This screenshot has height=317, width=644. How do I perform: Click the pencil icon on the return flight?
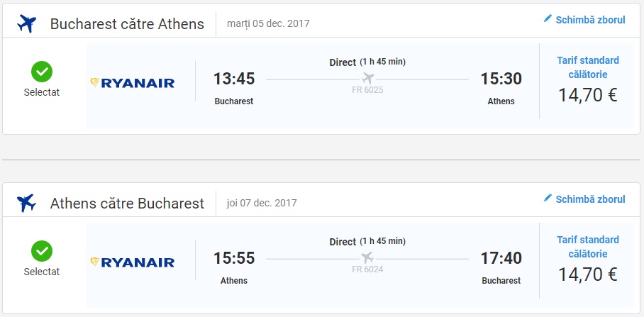click(x=548, y=198)
